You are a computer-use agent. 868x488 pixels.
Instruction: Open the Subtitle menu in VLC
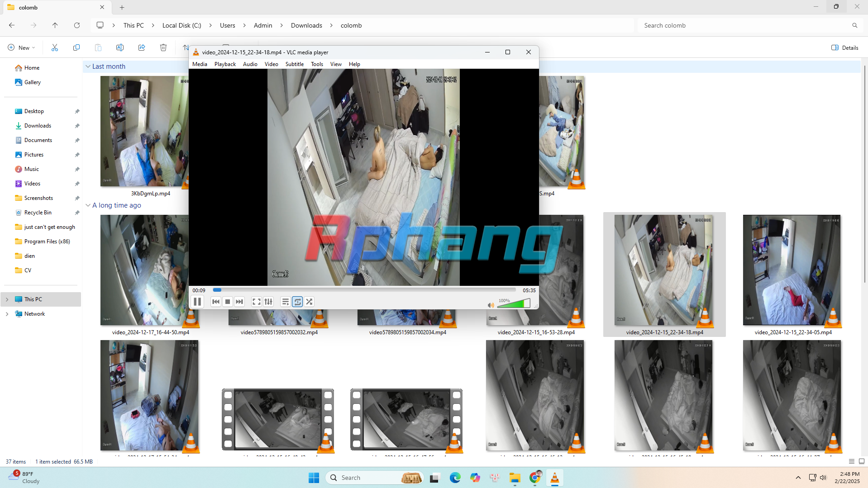point(294,64)
